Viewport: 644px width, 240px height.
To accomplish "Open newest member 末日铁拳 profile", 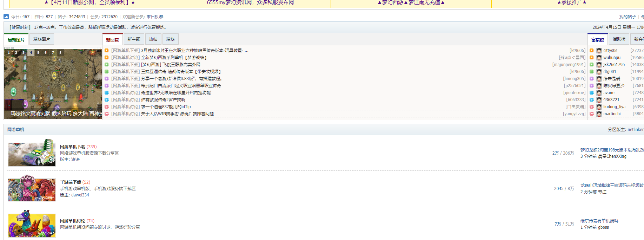I will pos(155,17).
